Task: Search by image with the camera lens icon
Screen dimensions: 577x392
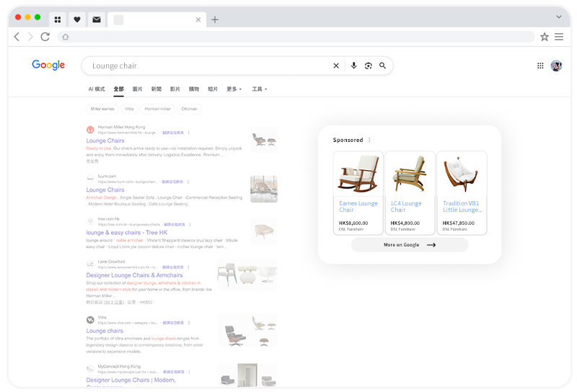Action: click(x=368, y=66)
